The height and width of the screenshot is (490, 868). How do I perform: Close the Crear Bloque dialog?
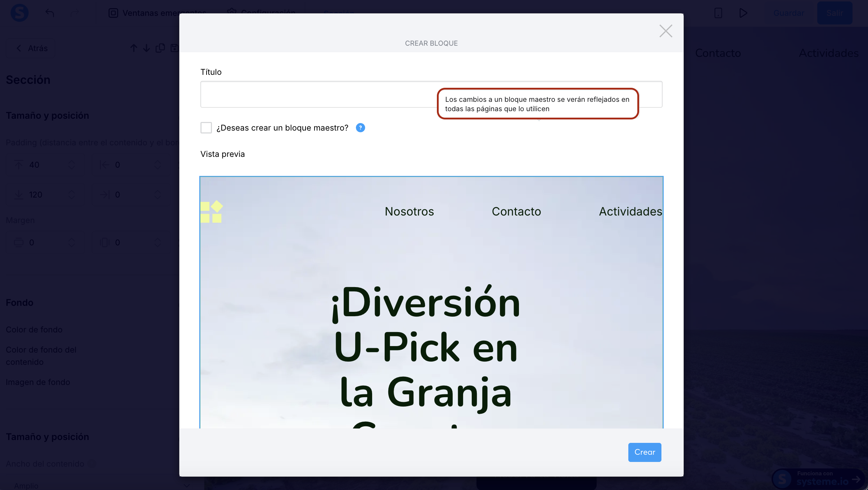click(665, 31)
